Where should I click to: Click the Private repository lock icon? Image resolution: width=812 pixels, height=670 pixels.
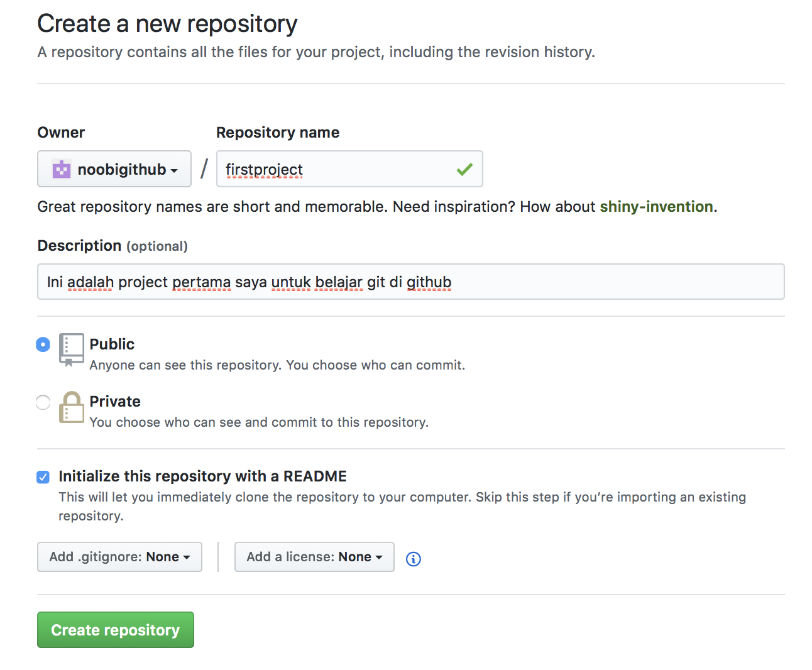72,407
